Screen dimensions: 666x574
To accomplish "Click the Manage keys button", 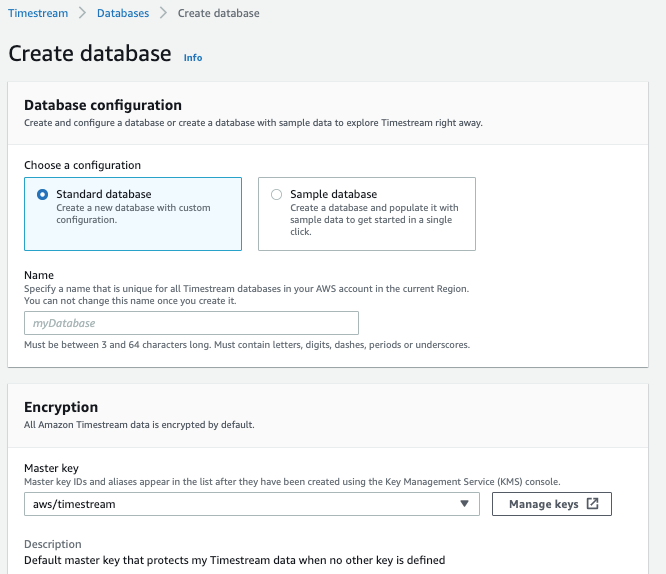I will (552, 504).
